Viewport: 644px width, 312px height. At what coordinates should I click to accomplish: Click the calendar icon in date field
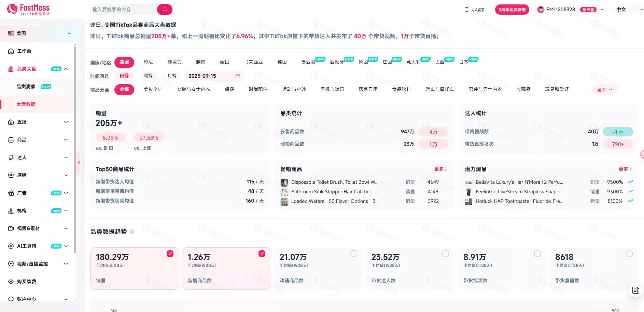[238, 76]
